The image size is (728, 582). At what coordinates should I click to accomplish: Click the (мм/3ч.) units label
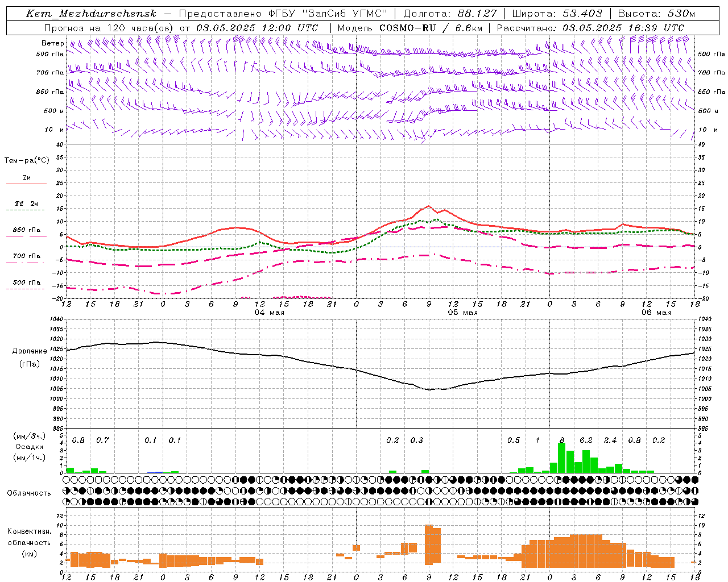pyautogui.click(x=29, y=436)
